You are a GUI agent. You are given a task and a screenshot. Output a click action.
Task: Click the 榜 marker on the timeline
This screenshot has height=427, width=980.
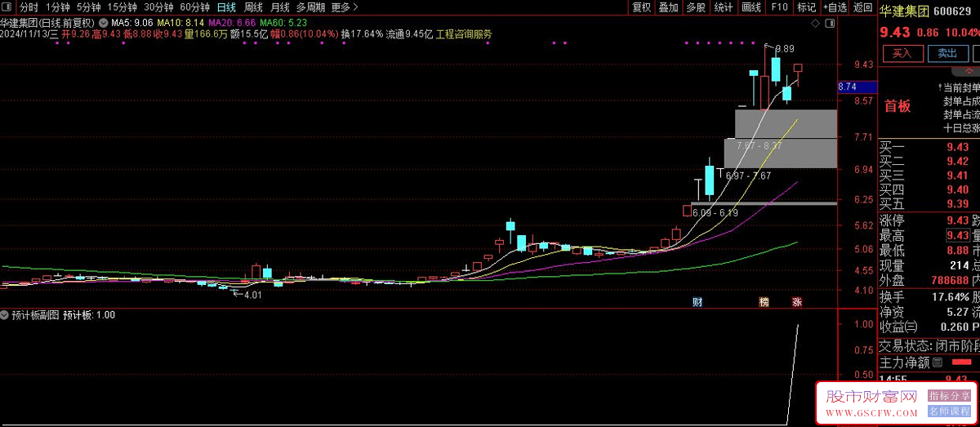764,302
